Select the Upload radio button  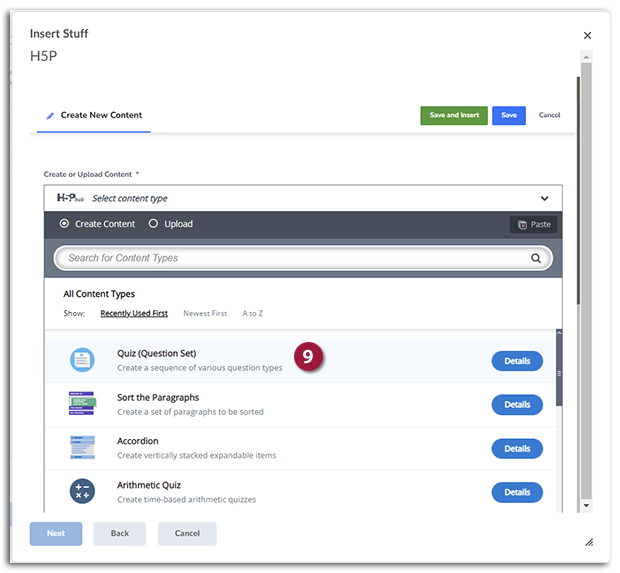pos(153,224)
